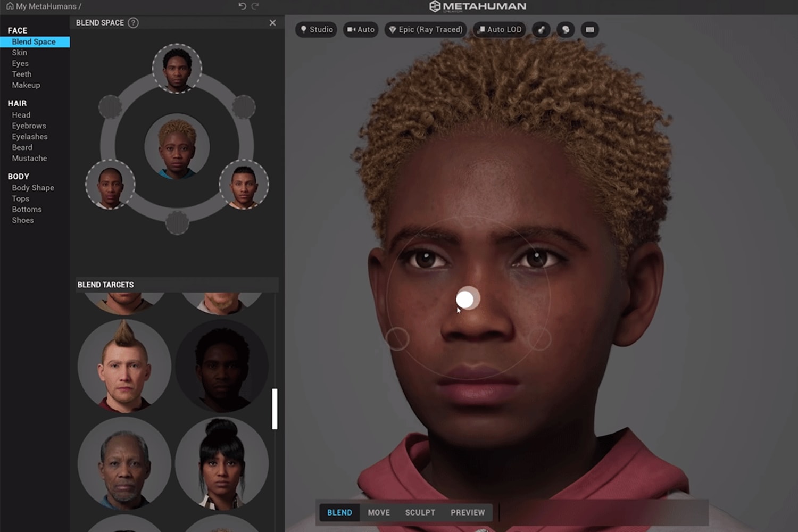Screen dimensions: 798x532
Task: Switch to the Preview mode tab
Action: tap(468, 512)
